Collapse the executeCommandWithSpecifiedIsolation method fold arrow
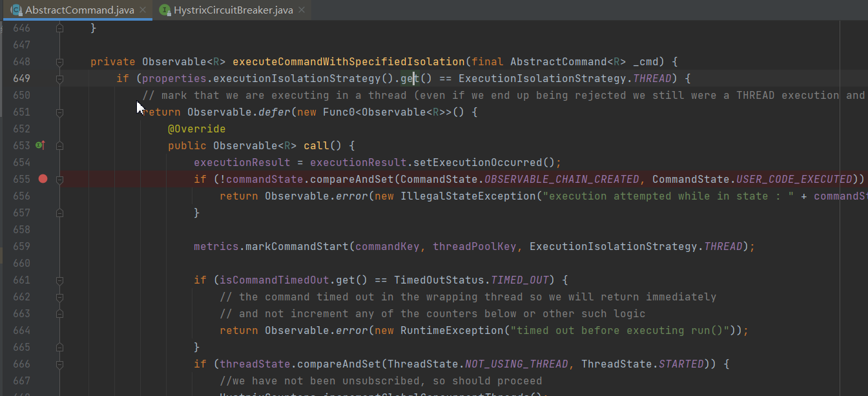Image resolution: width=868 pixels, height=396 pixels. [59, 61]
